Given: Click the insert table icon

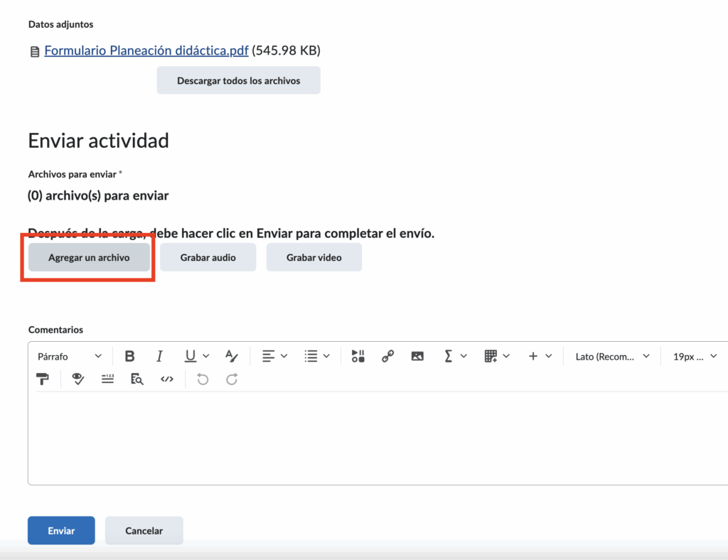Looking at the screenshot, I should coord(491,356).
